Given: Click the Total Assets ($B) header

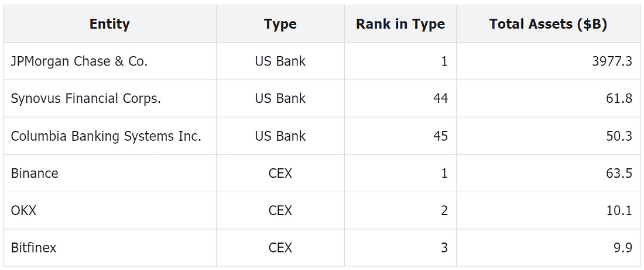Looking at the screenshot, I should click(549, 24).
